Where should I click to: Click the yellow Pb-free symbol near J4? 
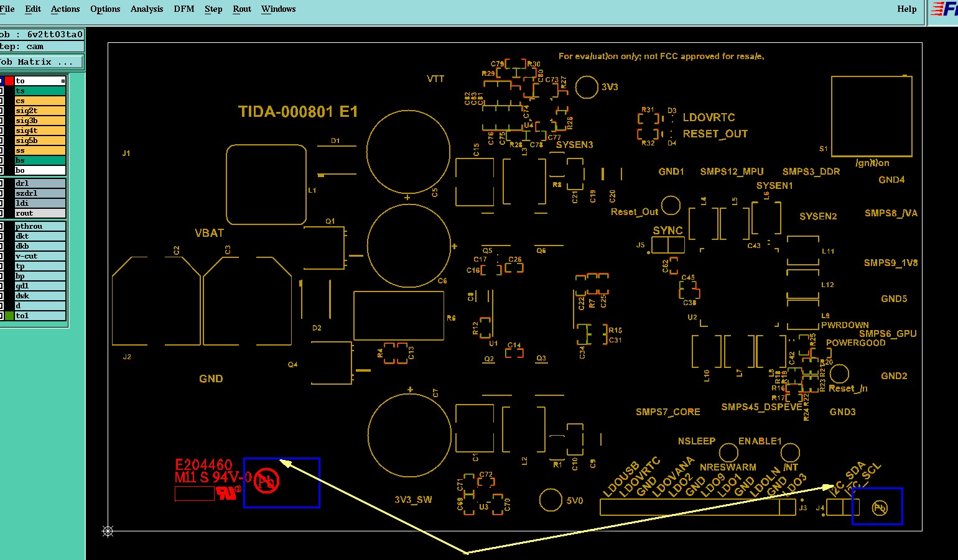880,508
